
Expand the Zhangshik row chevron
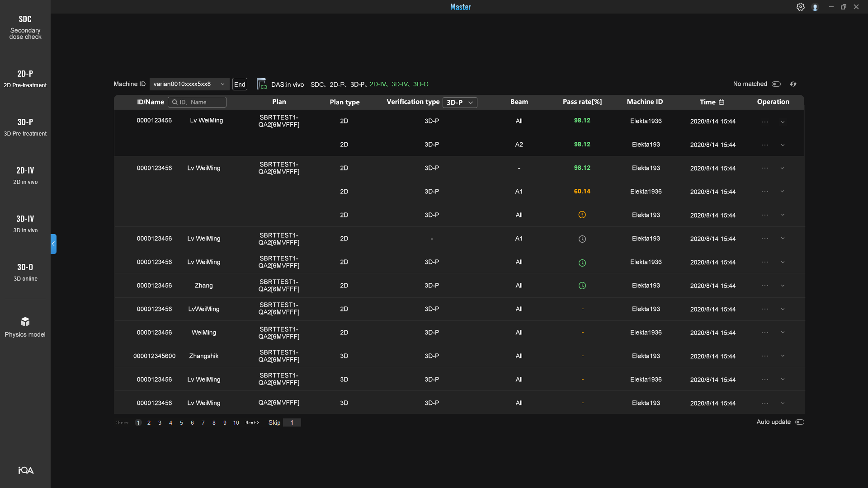coord(783,356)
